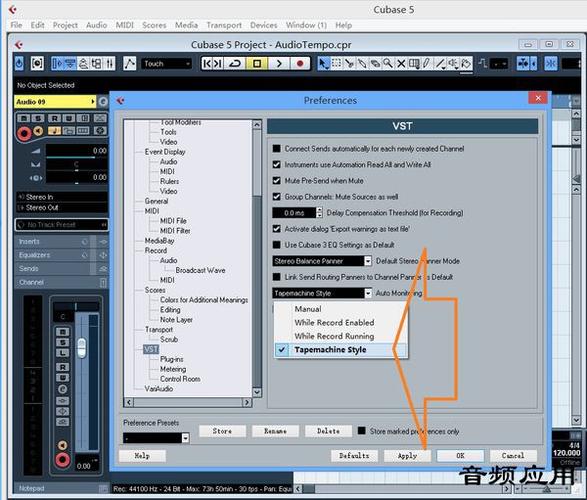The image size is (587, 500).
Task: Start playback with the toolbar Play arrow
Action: (279, 64)
